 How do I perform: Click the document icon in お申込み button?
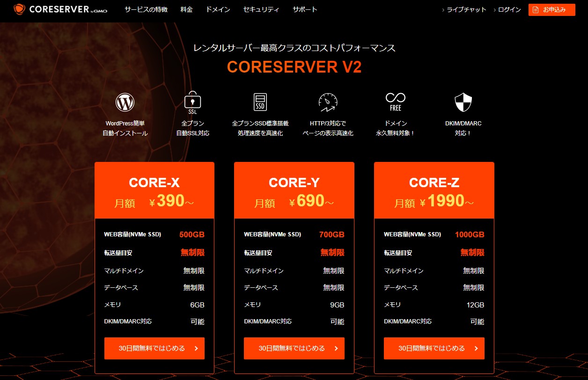pos(536,10)
